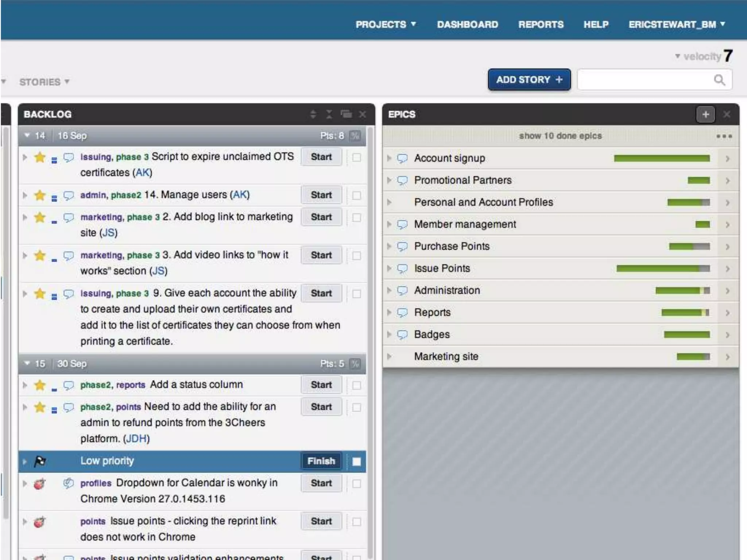747x560 pixels.
Task: Select checkbox on Add a status column story
Action: click(356, 385)
